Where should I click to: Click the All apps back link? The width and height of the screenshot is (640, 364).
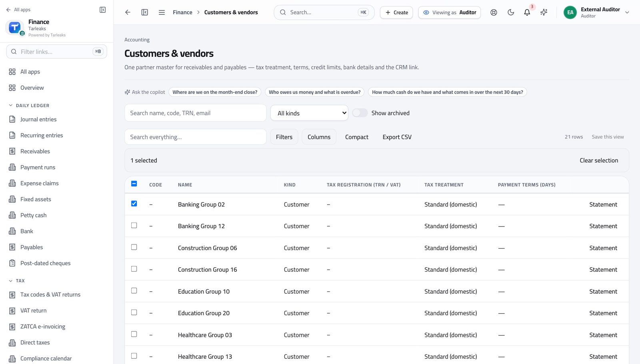[x=18, y=10]
